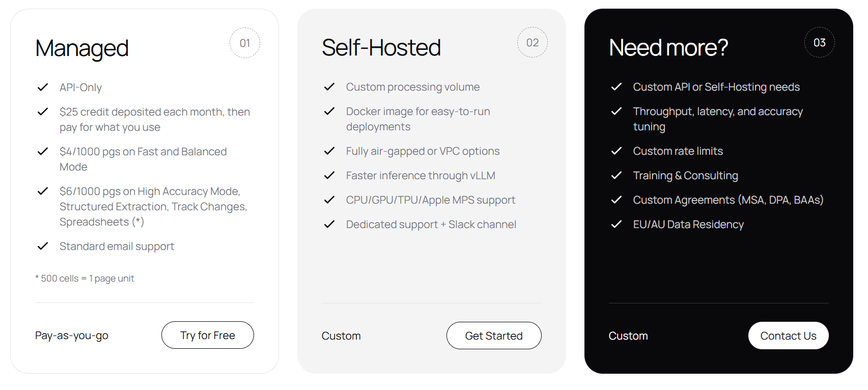Click the Try for Free button
The height and width of the screenshot is (390, 868).
[x=207, y=335]
